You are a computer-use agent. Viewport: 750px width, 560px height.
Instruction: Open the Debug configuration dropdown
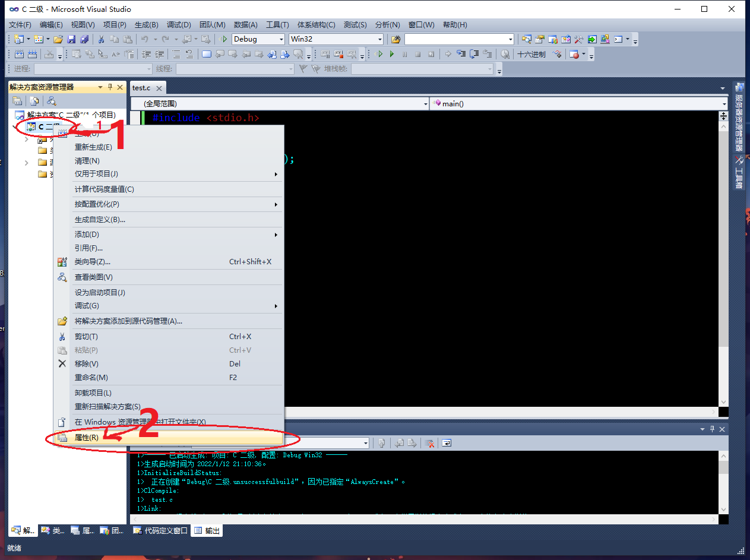click(281, 39)
